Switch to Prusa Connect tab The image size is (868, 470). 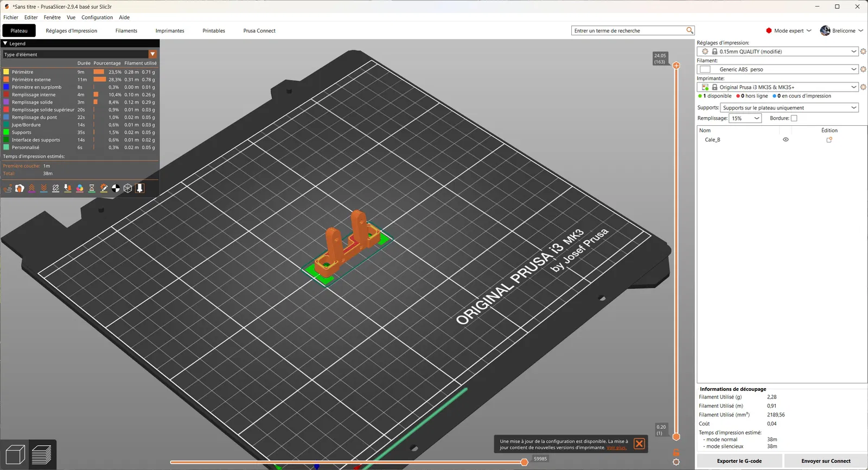(x=259, y=31)
